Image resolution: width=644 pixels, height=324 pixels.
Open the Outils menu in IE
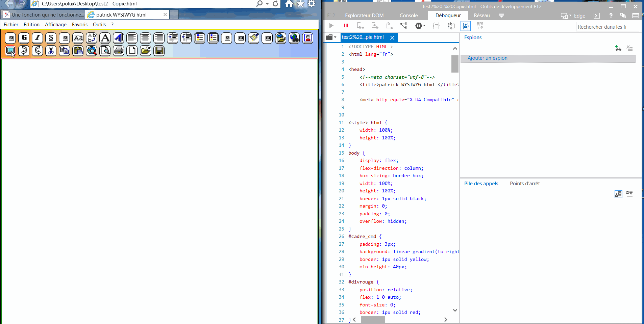[x=99, y=25]
